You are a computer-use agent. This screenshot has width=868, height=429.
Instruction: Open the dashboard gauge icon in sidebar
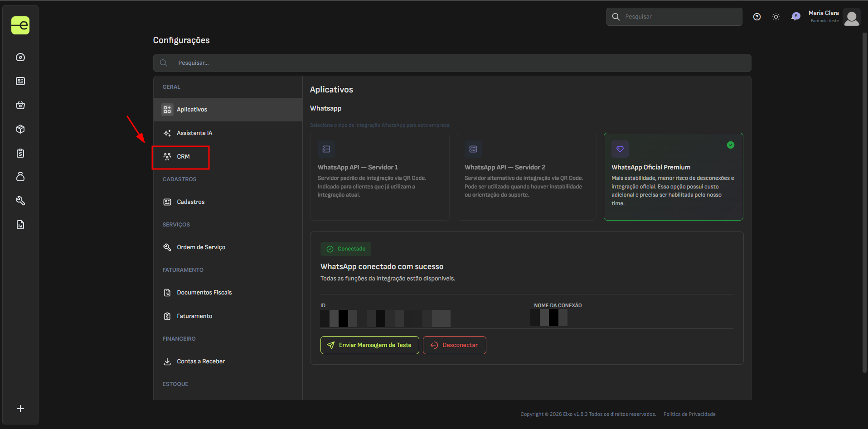[20, 57]
